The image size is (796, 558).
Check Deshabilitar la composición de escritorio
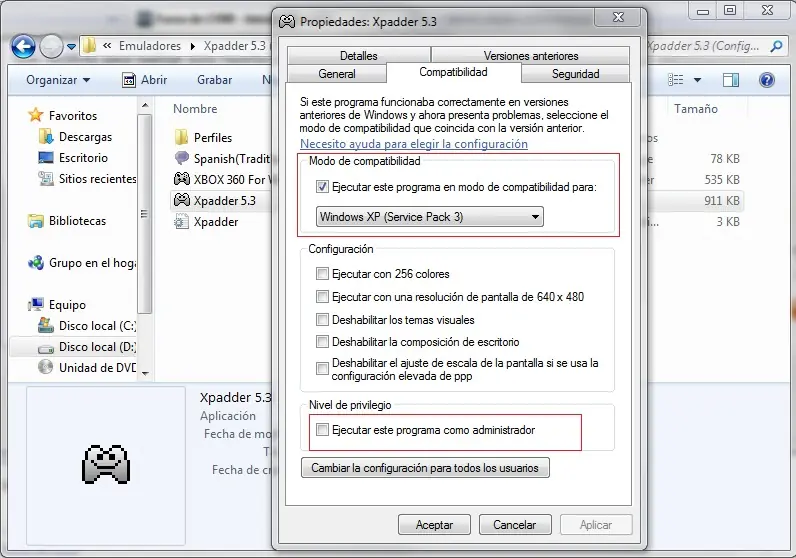[x=322, y=342]
